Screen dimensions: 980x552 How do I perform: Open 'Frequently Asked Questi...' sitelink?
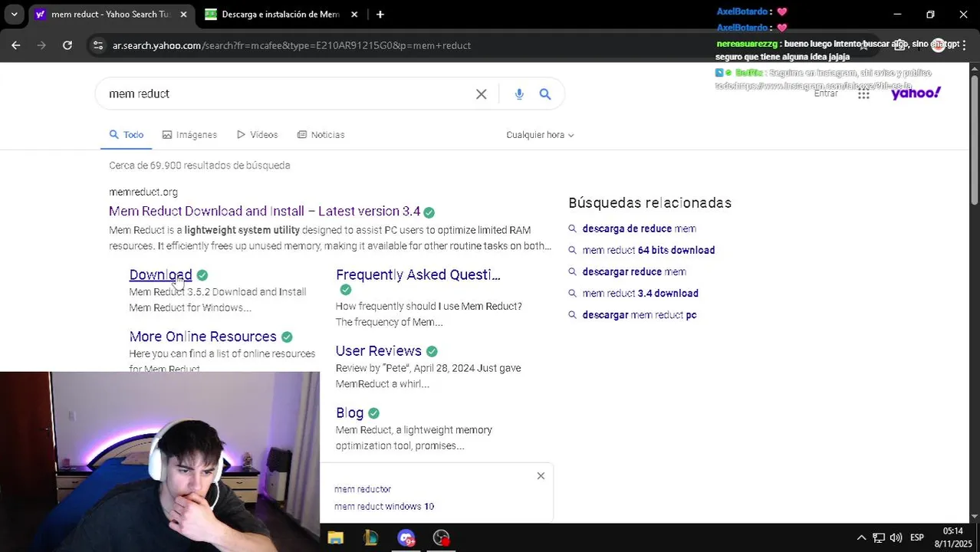point(418,274)
